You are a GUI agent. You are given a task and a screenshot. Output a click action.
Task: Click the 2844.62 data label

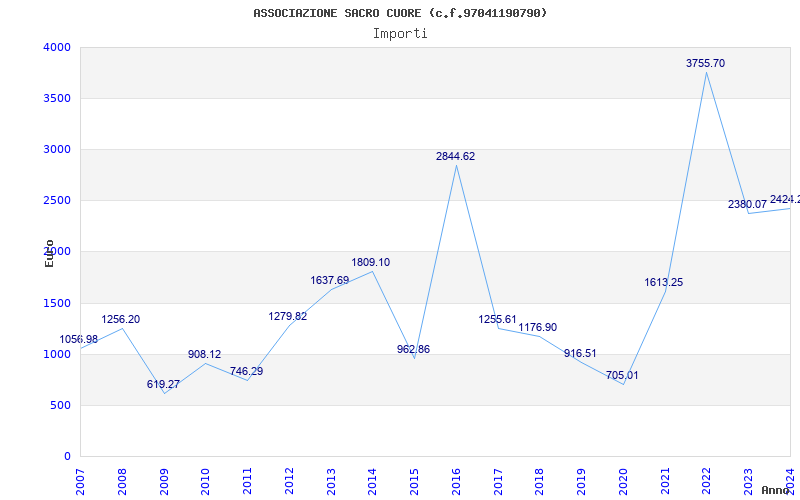(x=455, y=156)
